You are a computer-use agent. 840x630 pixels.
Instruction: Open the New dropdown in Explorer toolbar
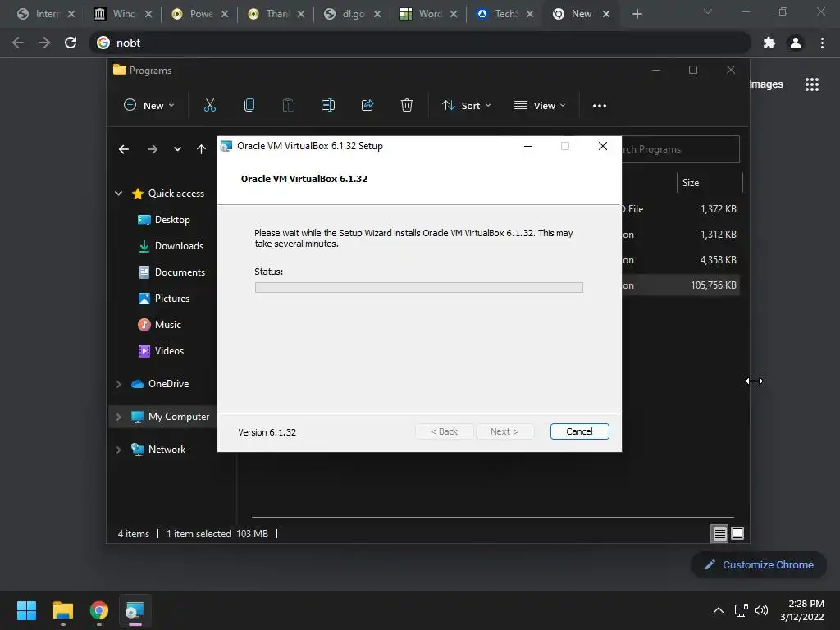coord(149,106)
